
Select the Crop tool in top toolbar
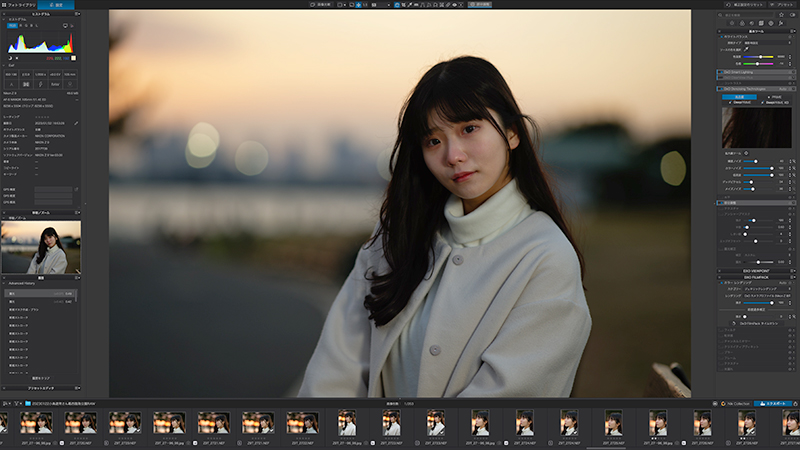pos(403,5)
